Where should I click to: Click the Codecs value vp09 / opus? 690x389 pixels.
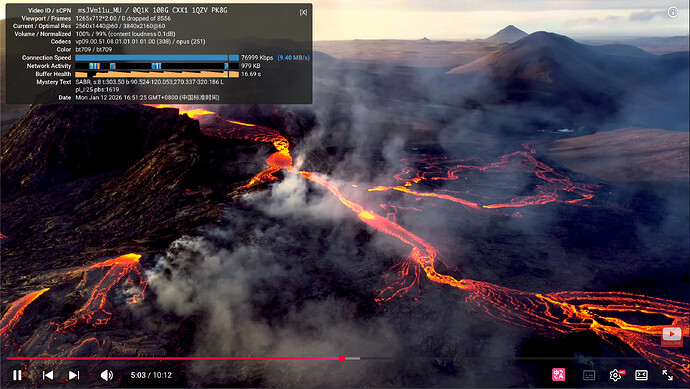click(140, 42)
